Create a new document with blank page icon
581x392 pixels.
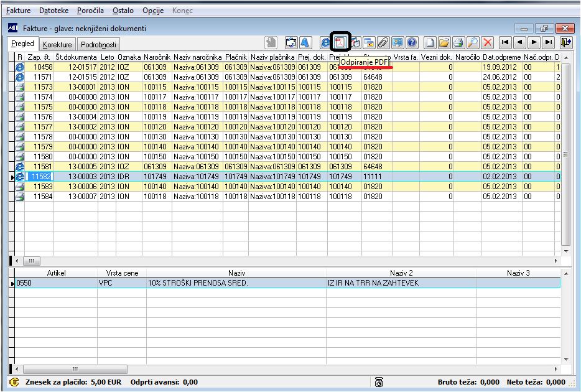(x=429, y=42)
